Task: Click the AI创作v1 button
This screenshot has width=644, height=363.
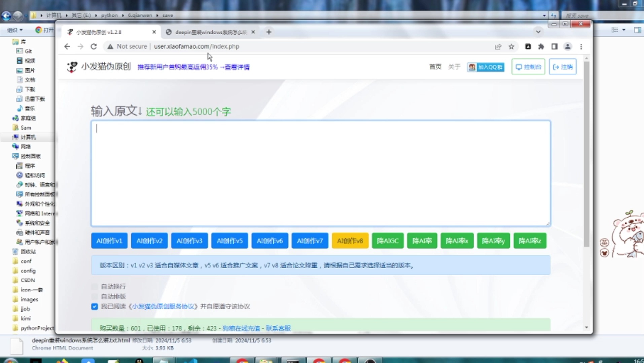Action: (x=109, y=241)
